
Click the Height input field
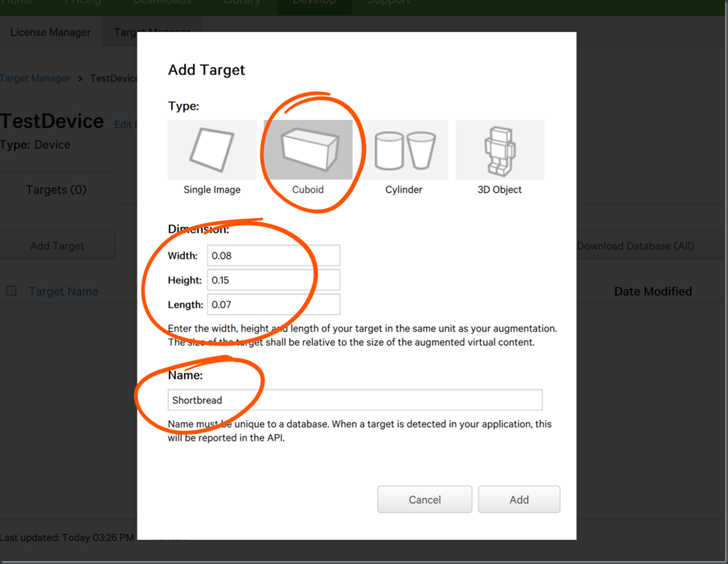(273, 280)
